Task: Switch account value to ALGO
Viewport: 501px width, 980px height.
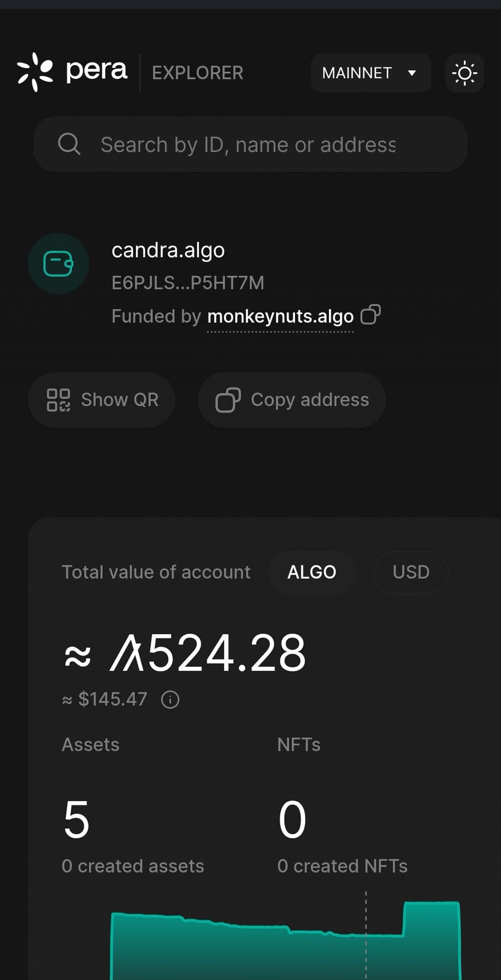Action: (x=312, y=572)
